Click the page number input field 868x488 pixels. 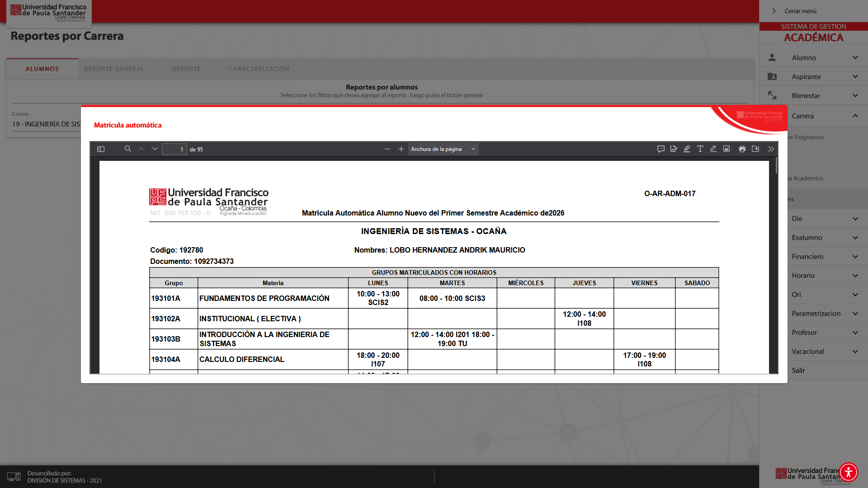point(175,149)
